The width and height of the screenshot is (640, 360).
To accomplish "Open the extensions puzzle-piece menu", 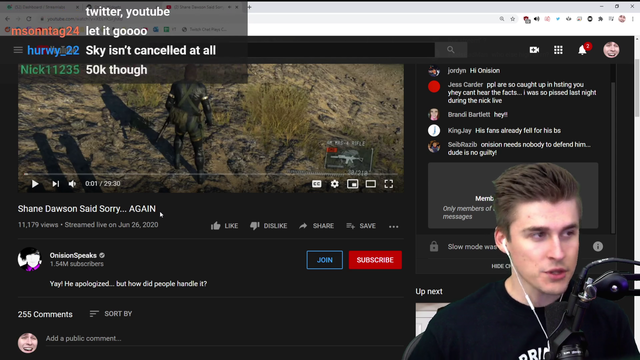I will [600, 19].
